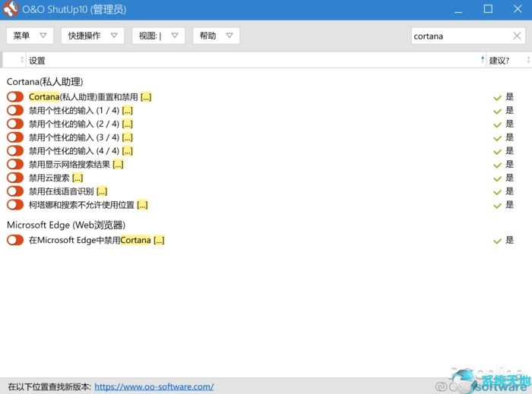
Task: Select the Cortana(私人助理) group heading
Action: (45, 82)
